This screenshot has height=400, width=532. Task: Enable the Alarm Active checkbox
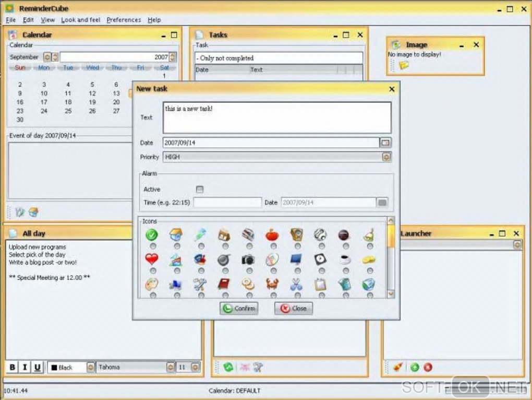(x=199, y=189)
